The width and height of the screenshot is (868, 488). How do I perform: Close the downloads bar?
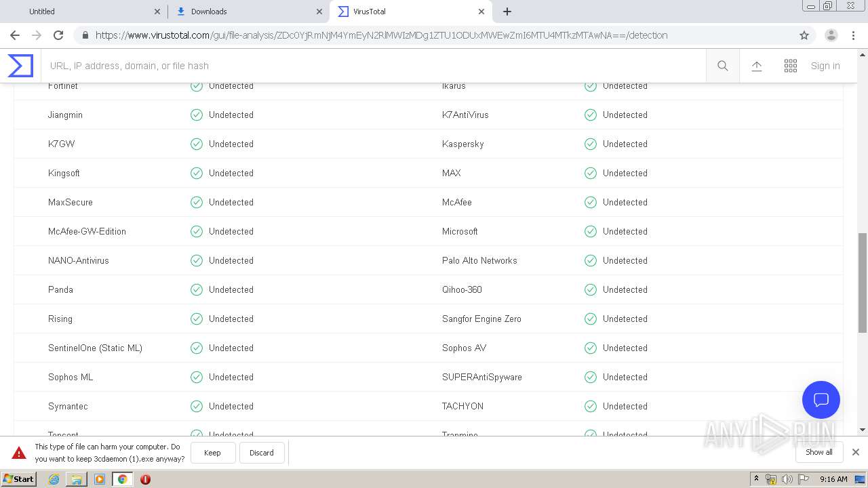[x=856, y=452]
